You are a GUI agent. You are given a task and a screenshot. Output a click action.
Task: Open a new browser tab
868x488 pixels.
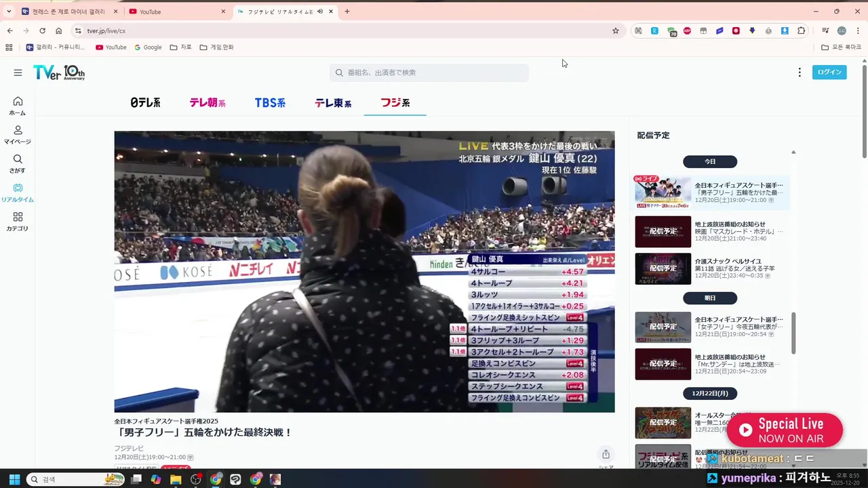pos(347,12)
